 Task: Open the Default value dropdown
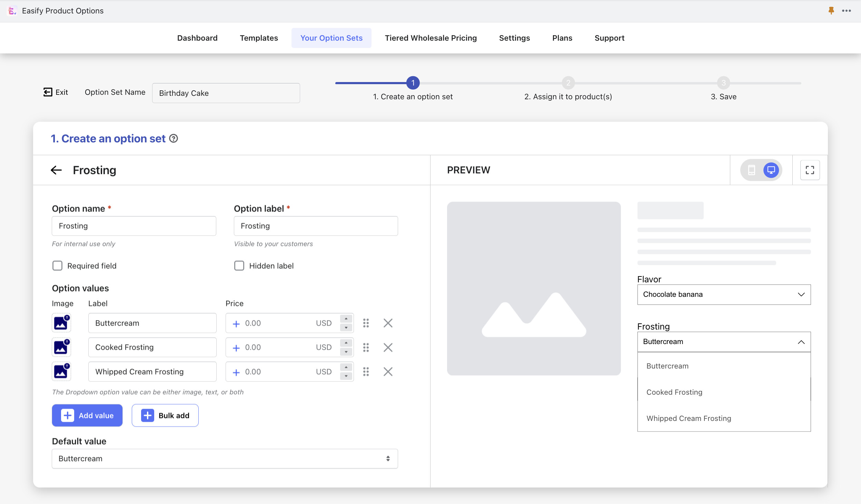pyautogui.click(x=225, y=458)
